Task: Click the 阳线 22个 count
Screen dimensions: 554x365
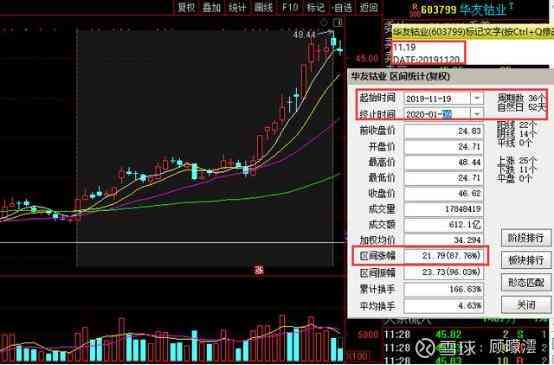Action: (517, 125)
